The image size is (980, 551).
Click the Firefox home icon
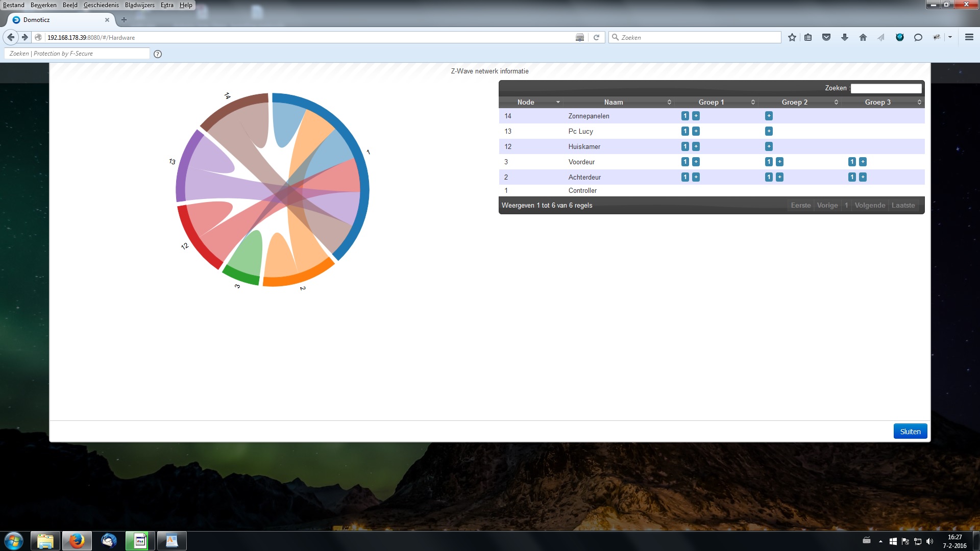tap(863, 37)
